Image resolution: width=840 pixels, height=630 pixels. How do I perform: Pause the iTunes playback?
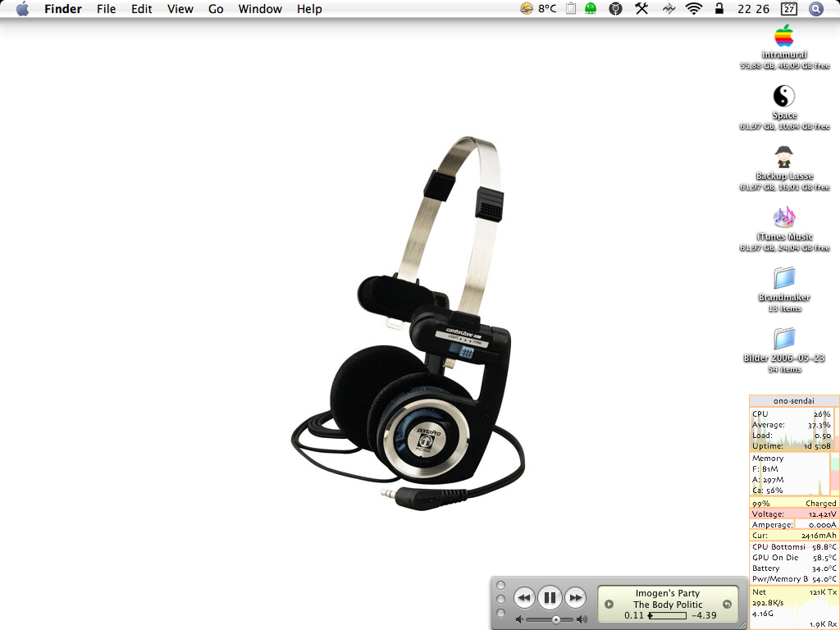point(550,597)
